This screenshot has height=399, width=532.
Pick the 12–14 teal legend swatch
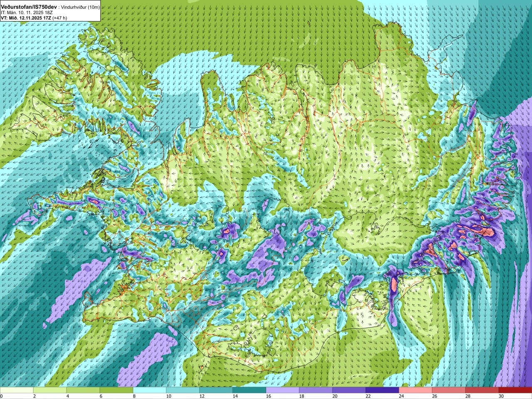216,390
